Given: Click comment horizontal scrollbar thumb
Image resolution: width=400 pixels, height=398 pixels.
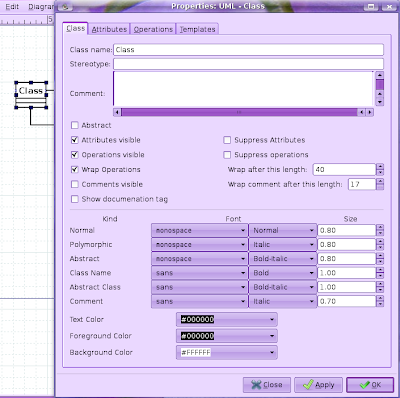Looking at the screenshot, I should coord(239,112).
